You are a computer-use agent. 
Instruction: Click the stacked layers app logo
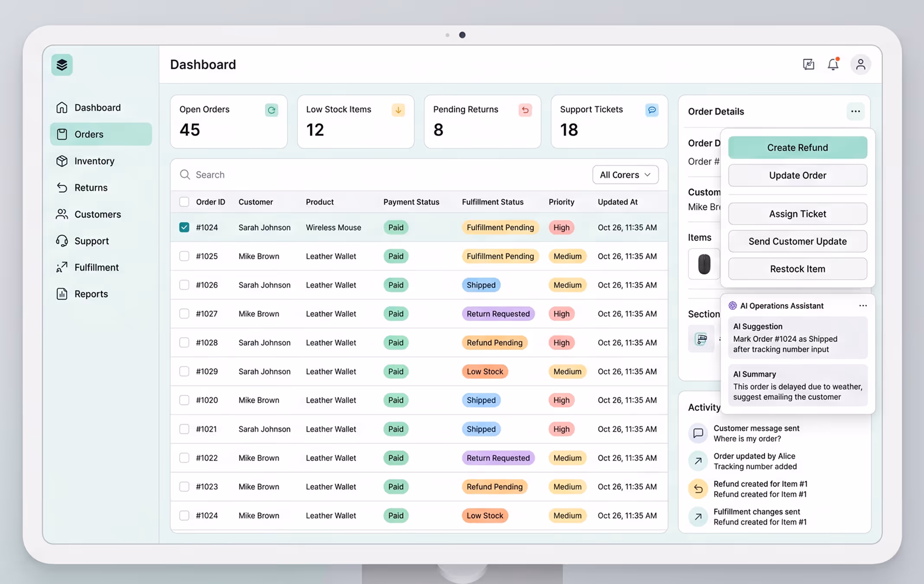tap(62, 65)
